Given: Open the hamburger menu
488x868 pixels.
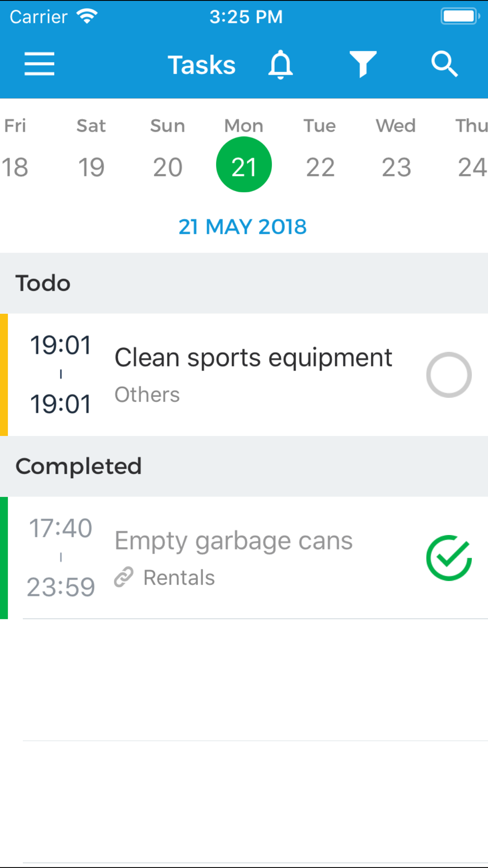Looking at the screenshot, I should [40, 64].
